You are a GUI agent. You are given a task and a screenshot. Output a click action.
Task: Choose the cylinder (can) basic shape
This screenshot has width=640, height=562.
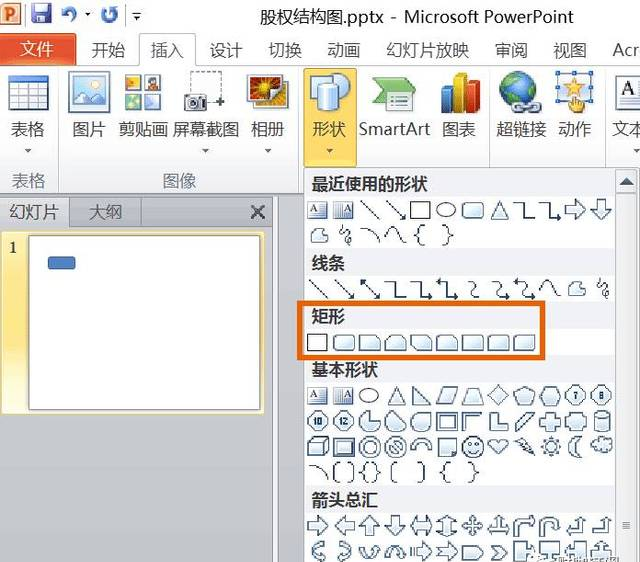pyautogui.click(x=602, y=421)
